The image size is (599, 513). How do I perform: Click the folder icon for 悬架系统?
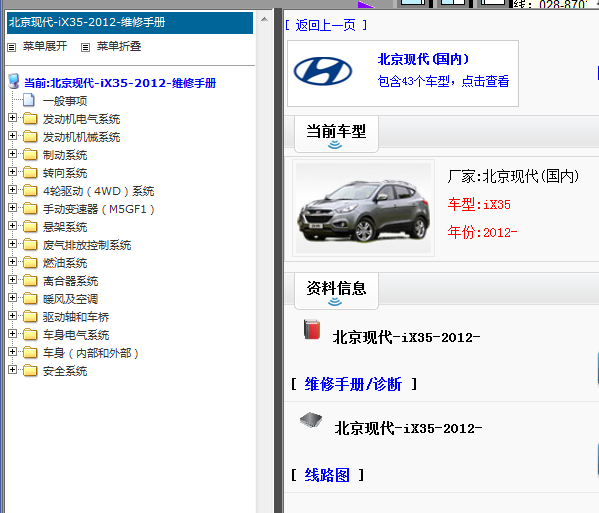coord(30,227)
